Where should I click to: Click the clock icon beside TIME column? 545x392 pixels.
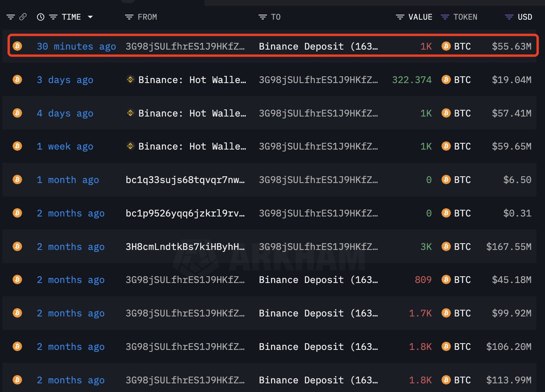41,17
